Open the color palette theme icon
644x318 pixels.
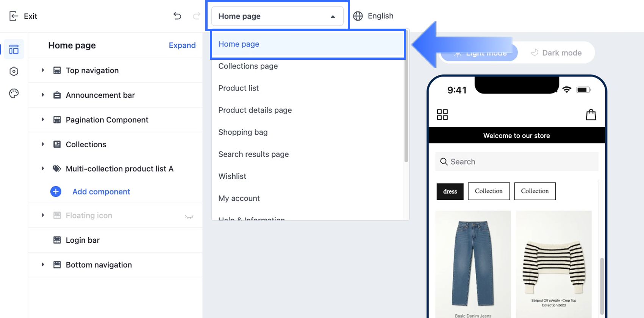point(14,94)
